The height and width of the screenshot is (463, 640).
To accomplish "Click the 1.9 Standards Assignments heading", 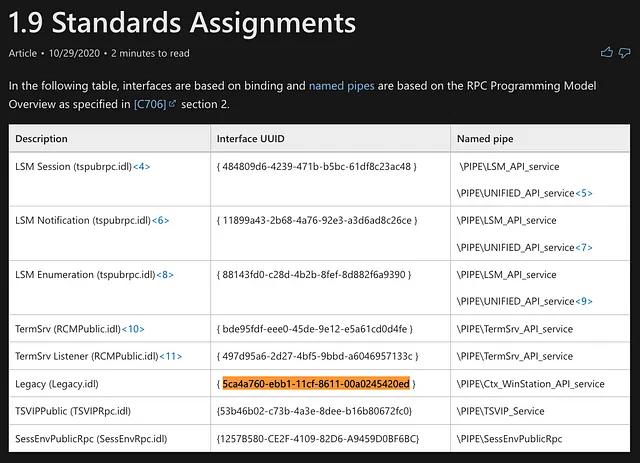I will (x=182, y=22).
